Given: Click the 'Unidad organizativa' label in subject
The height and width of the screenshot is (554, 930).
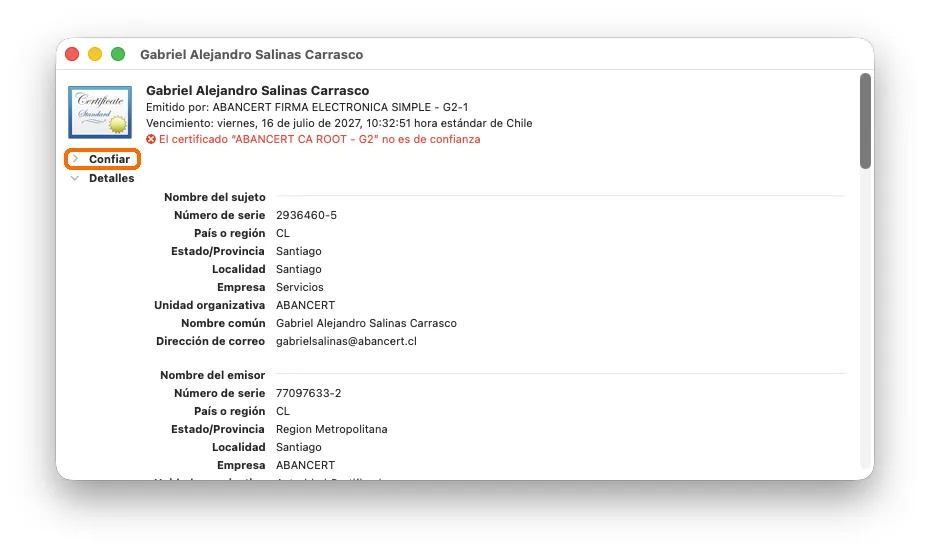Looking at the screenshot, I should (x=209, y=305).
